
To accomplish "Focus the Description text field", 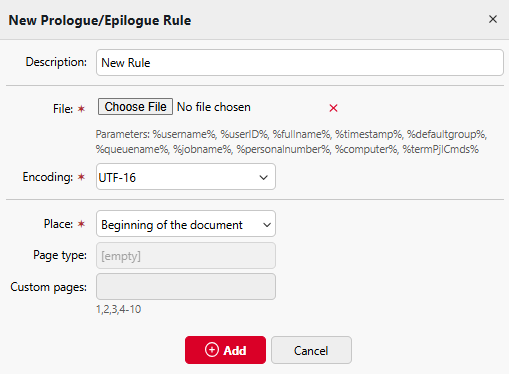I will (x=300, y=63).
